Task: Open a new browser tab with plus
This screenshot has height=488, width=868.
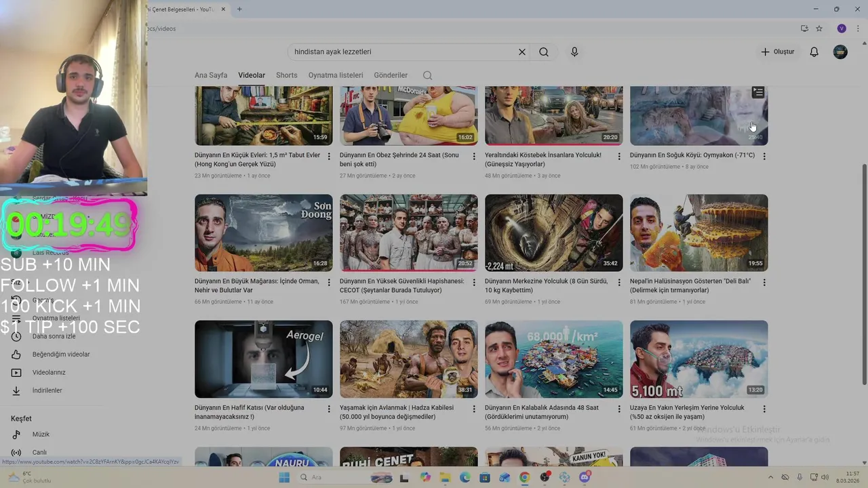Action: (x=239, y=9)
